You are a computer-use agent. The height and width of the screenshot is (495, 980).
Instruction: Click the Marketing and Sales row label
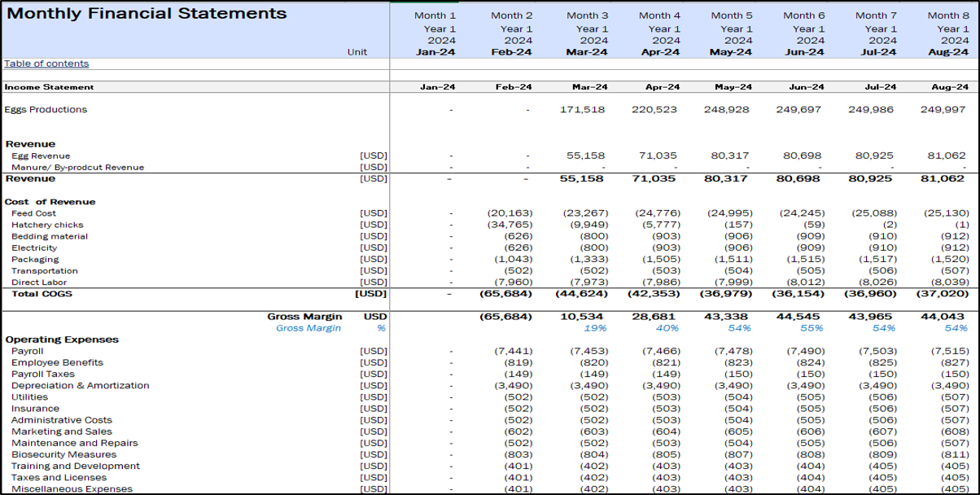click(x=62, y=431)
